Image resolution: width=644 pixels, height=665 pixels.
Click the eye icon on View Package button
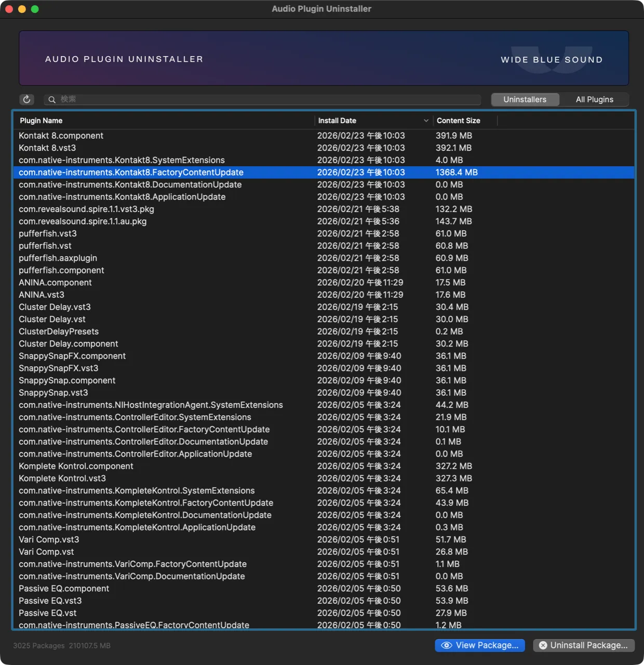pyautogui.click(x=447, y=645)
